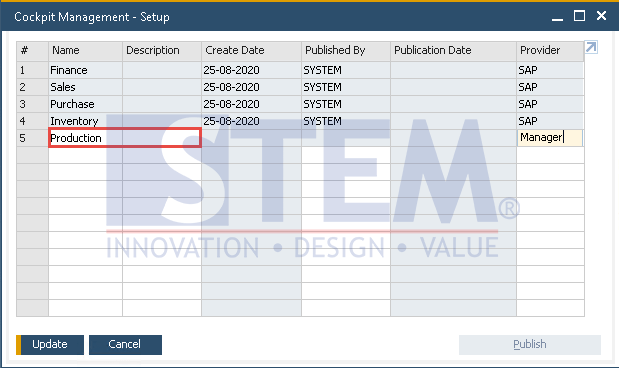Close the Cockpit Management Setup window

[601, 16]
